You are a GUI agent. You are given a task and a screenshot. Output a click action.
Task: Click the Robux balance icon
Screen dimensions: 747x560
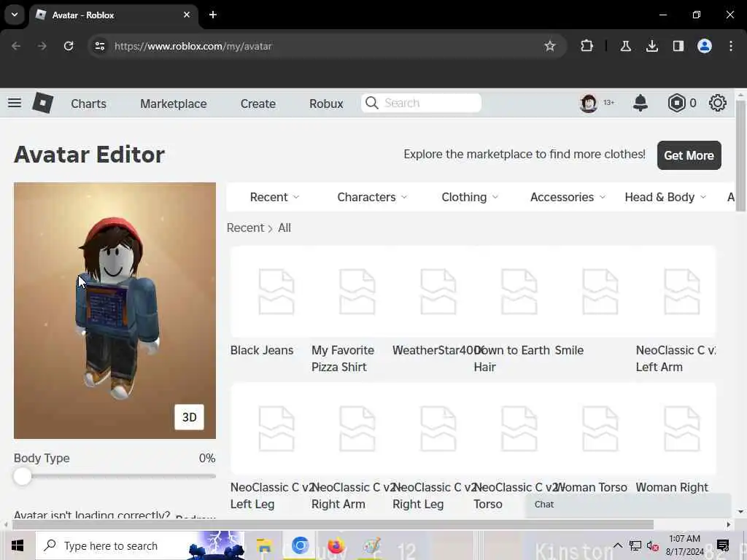click(676, 103)
